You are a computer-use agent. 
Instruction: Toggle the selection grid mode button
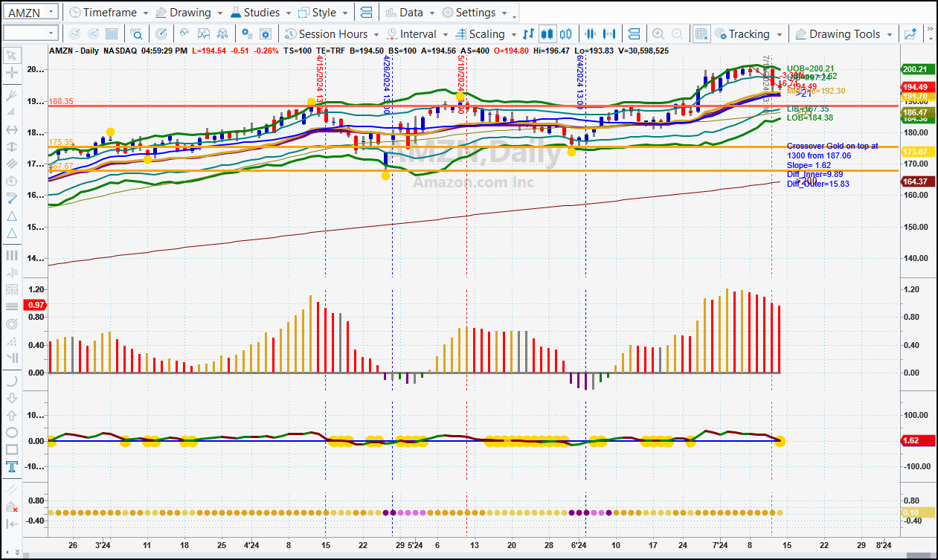pos(701,33)
